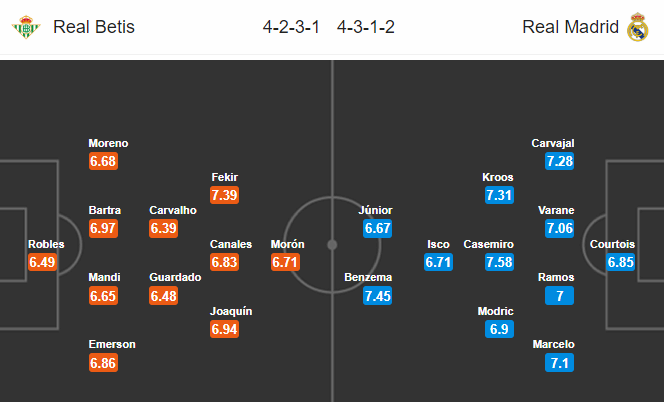Select the 4-3-1-2 formation label

(x=366, y=27)
